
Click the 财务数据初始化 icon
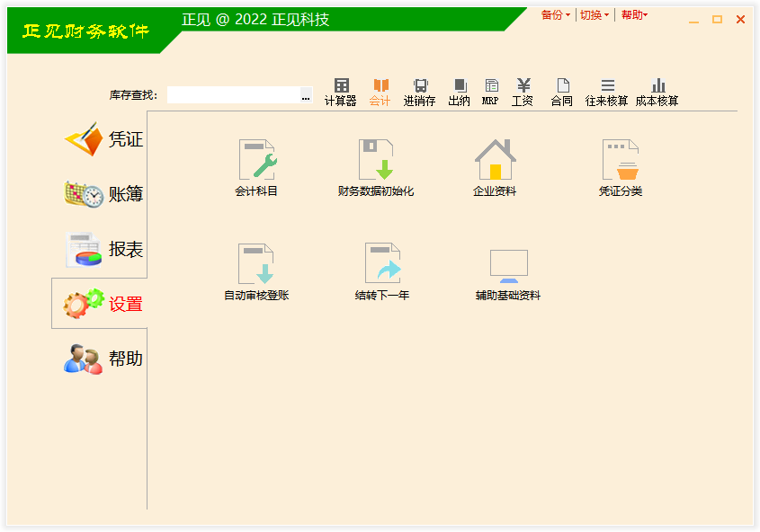(x=376, y=161)
